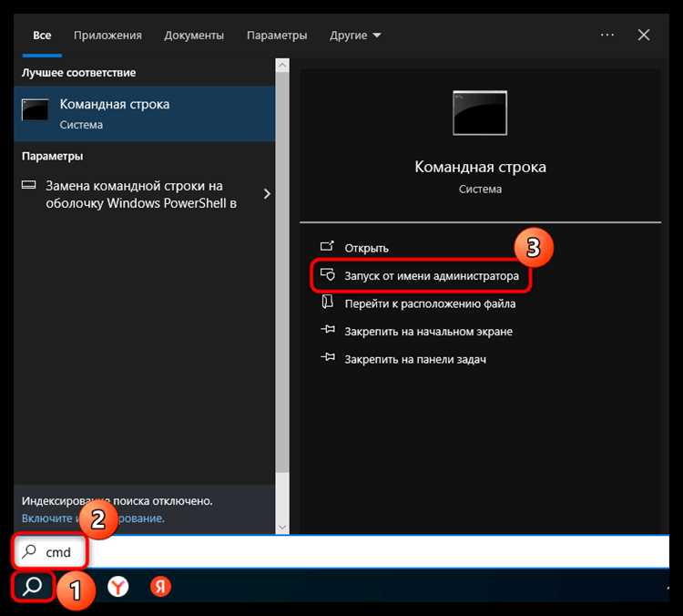Click the file location icon
The image size is (683, 616).
tap(327, 302)
